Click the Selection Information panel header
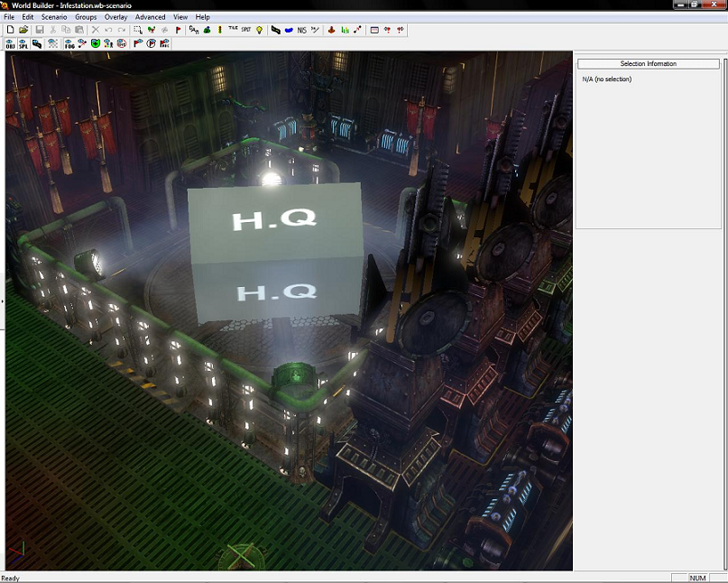This screenshot has height=583, width=728. coord(648,64)
